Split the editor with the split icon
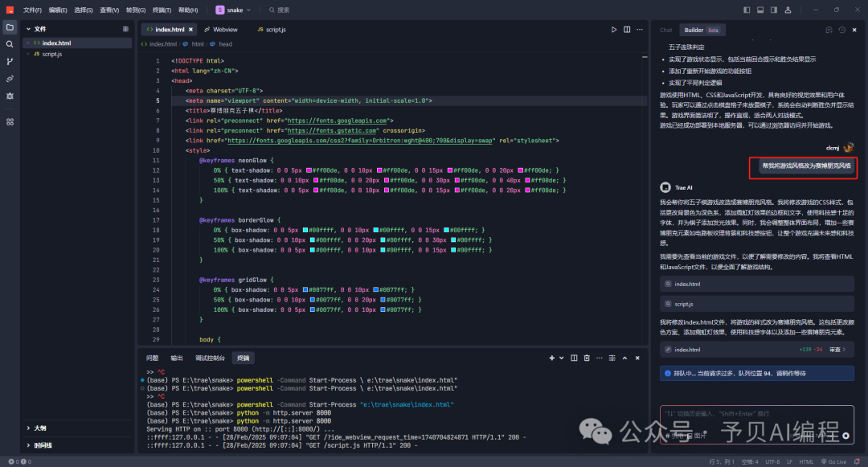 pyautogui.click(x=628, y=30)
